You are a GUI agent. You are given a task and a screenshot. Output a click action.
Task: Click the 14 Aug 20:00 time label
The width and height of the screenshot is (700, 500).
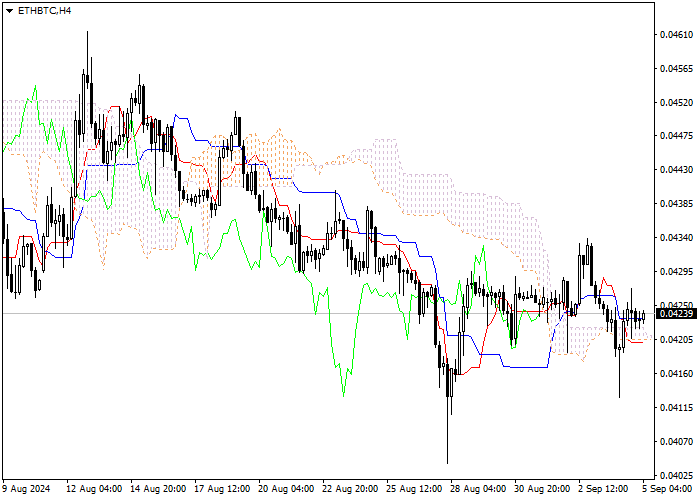[158, 489]
